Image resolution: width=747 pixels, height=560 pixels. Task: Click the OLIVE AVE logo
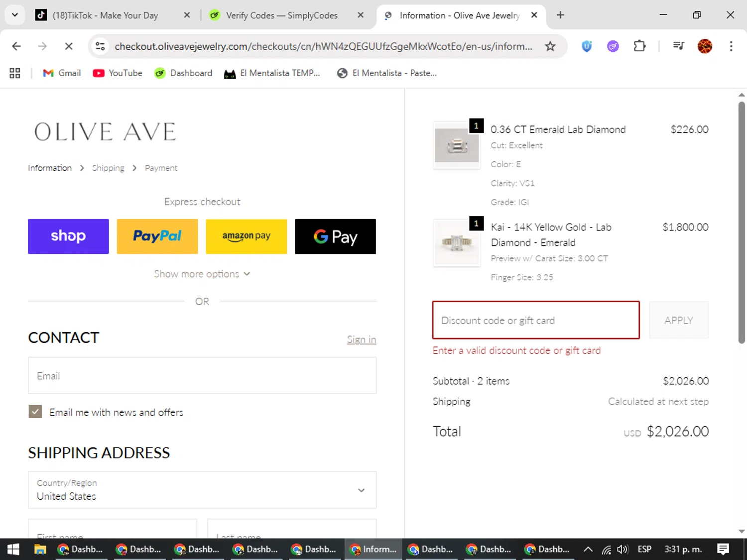[x=105, y=132]
